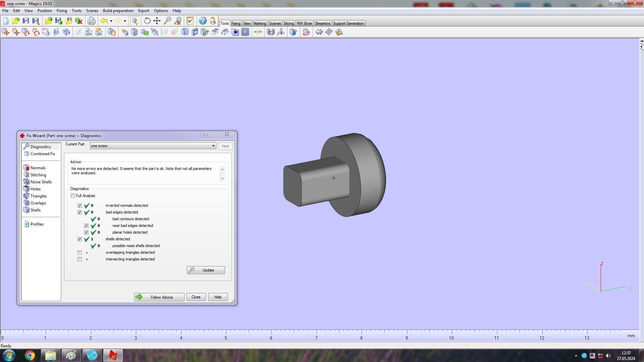Select the Pan view crosshair tool
This screenshot has width=644, height=362.
coord(157,21)
